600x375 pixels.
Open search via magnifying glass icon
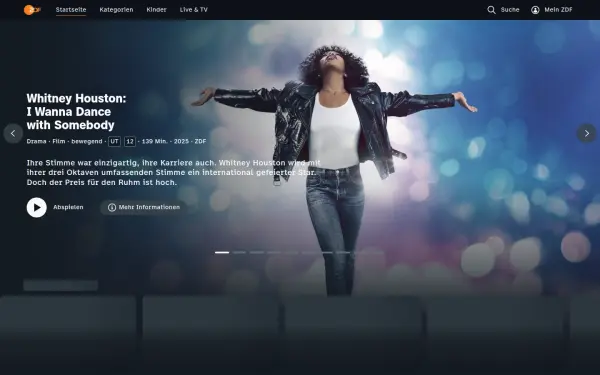(x=491, y=10)
